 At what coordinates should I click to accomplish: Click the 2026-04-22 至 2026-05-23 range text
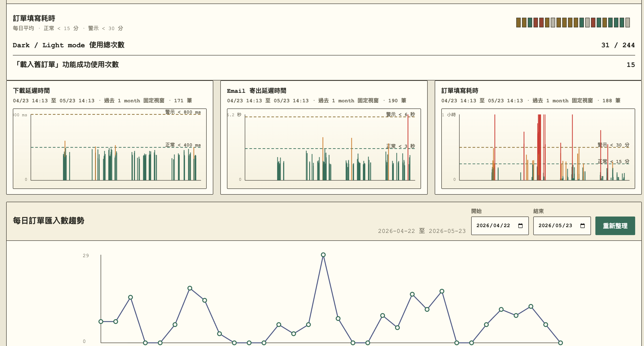pos(422,231)
